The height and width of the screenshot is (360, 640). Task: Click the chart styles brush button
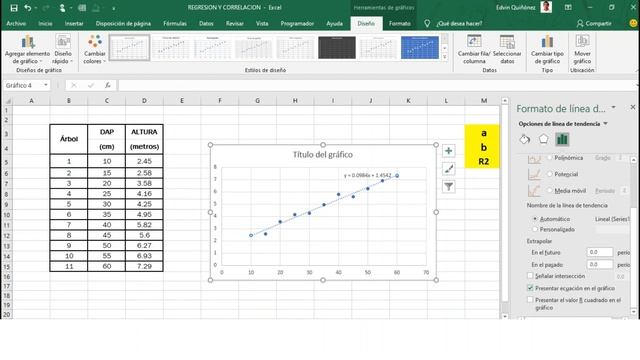tap(449, 169)
